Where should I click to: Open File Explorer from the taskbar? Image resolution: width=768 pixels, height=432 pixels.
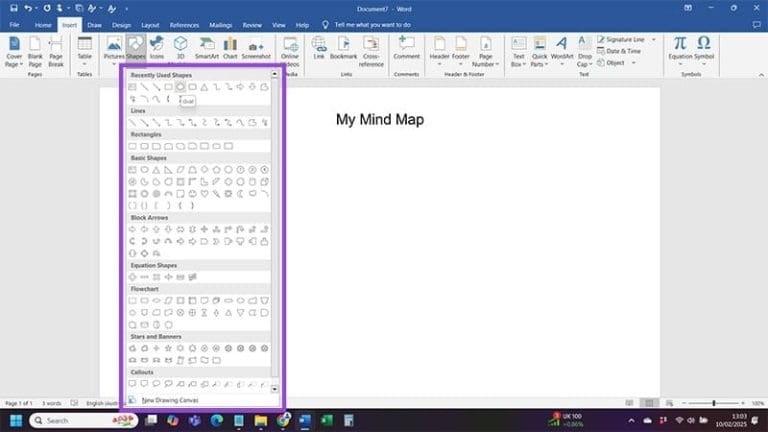pos(261,420)
